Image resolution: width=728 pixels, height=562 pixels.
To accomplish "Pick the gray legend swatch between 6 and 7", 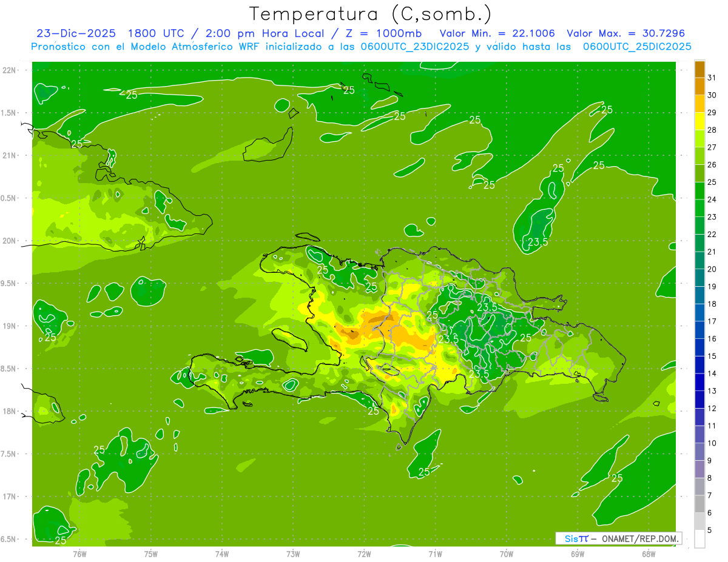I will click(700, 504).
